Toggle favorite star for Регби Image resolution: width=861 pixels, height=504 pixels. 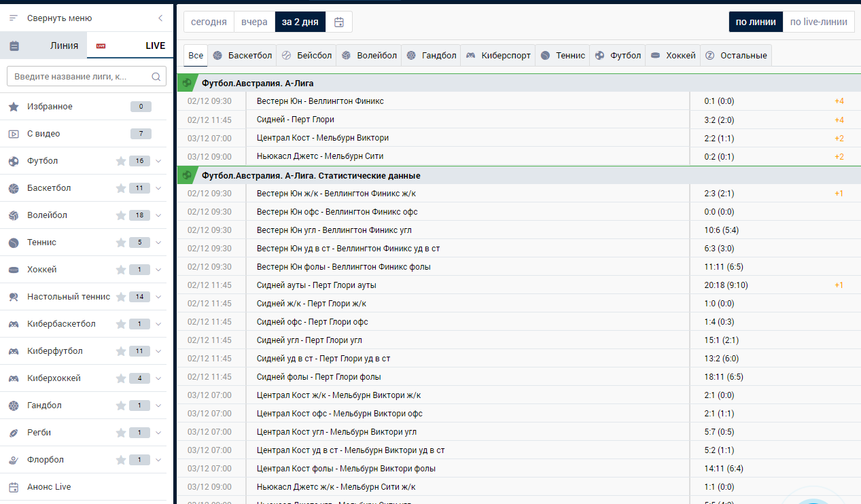coord(121,433)
